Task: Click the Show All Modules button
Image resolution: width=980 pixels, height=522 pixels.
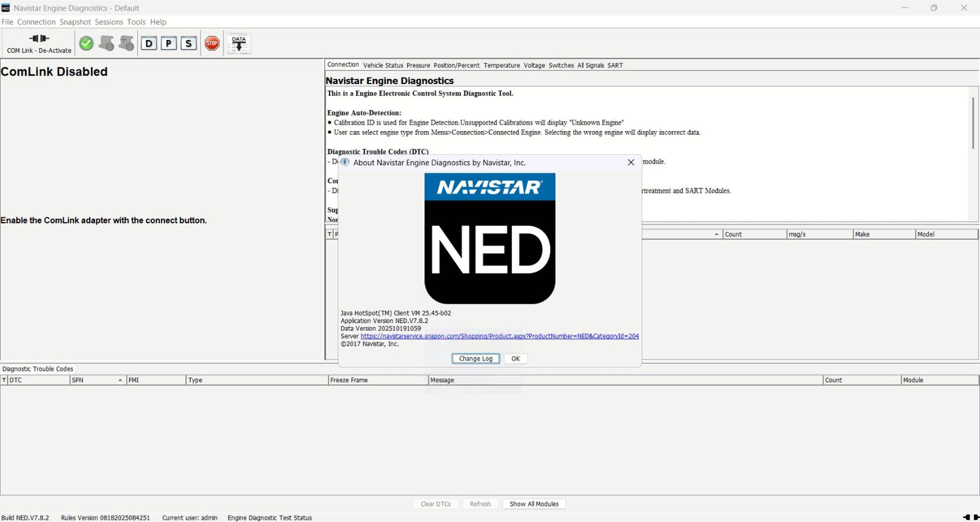Action: [534, 504]
